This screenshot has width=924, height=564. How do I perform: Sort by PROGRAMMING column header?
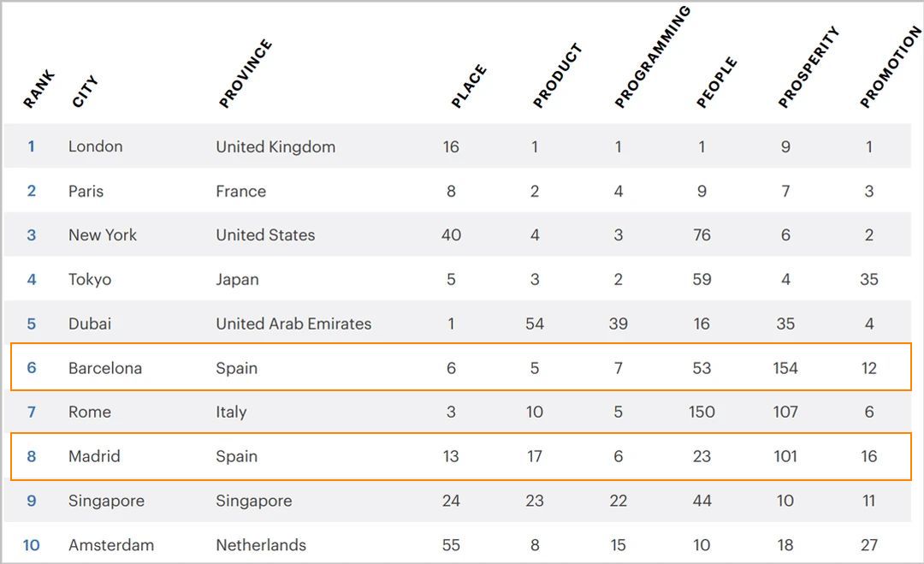(x=652, y=57)
